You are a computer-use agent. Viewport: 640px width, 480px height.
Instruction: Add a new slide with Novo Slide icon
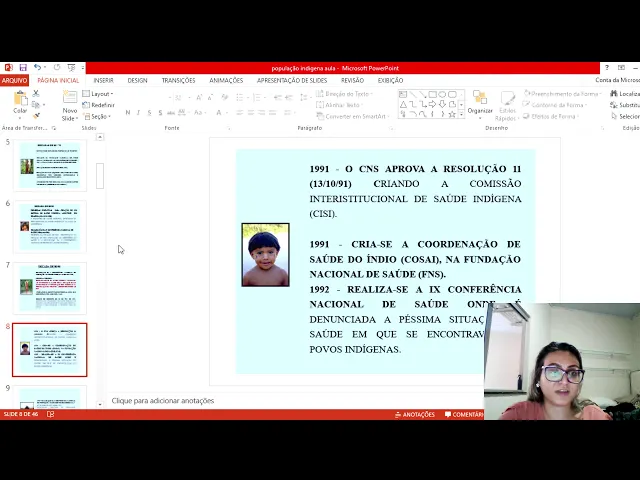click(70, 97)
